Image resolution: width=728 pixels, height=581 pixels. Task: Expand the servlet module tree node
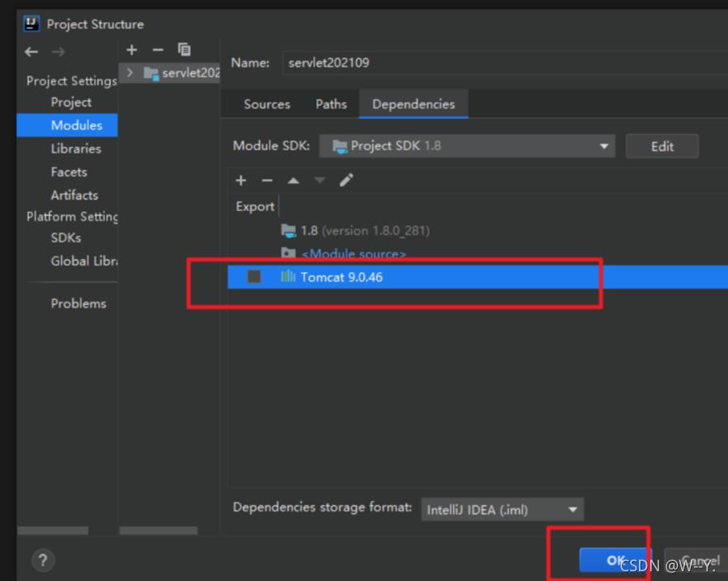[x=130, y=73]
